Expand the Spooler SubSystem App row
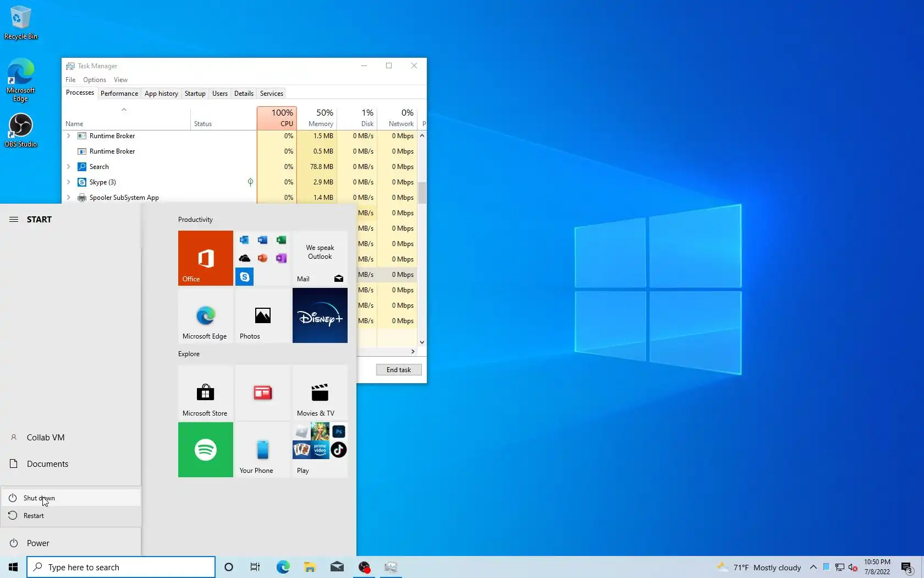This screenshot has height=578, width=924. click(x=69, y=198)
